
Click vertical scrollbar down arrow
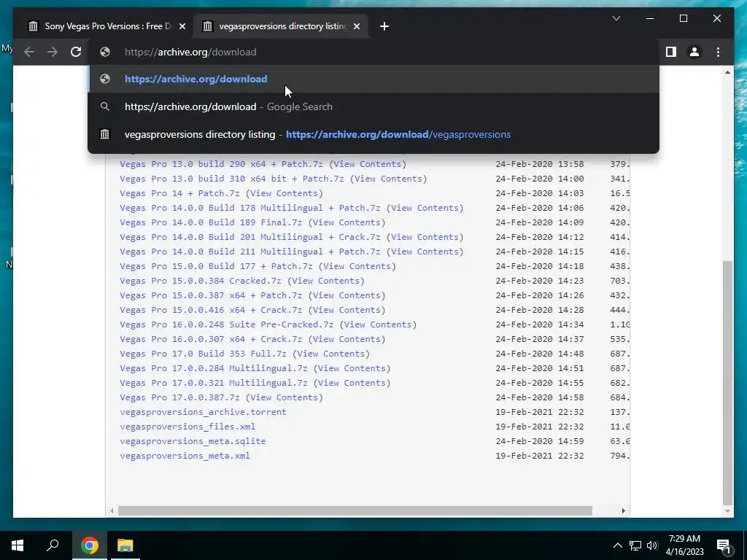pyautogui.click(x=727, y=511)
